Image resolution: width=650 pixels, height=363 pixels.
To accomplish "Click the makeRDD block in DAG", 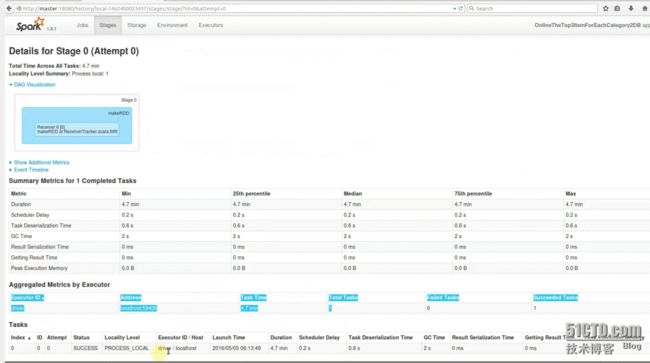I will coord(77,126).
